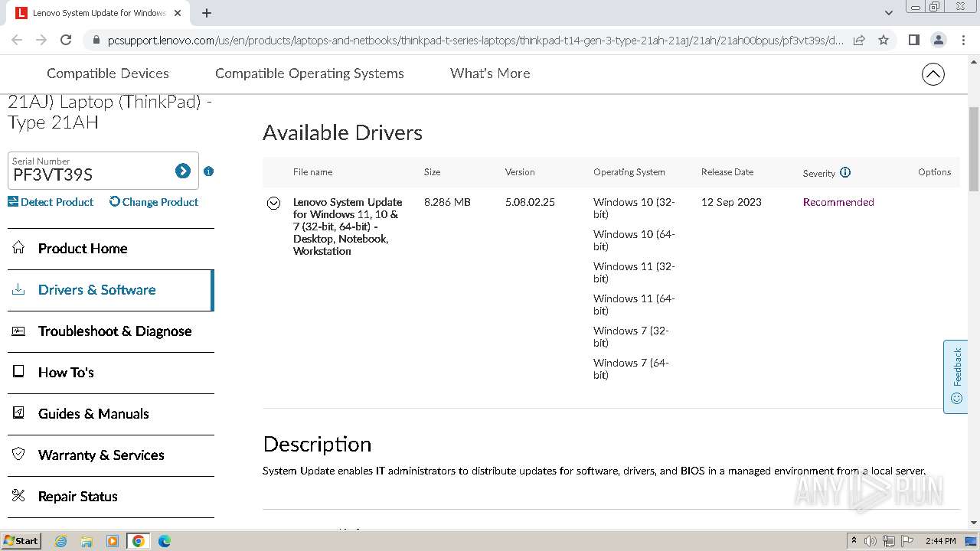Viewport: 980px width, 551px height.
Task: Open File Explorer from taskbar
Action: point(87,541)
